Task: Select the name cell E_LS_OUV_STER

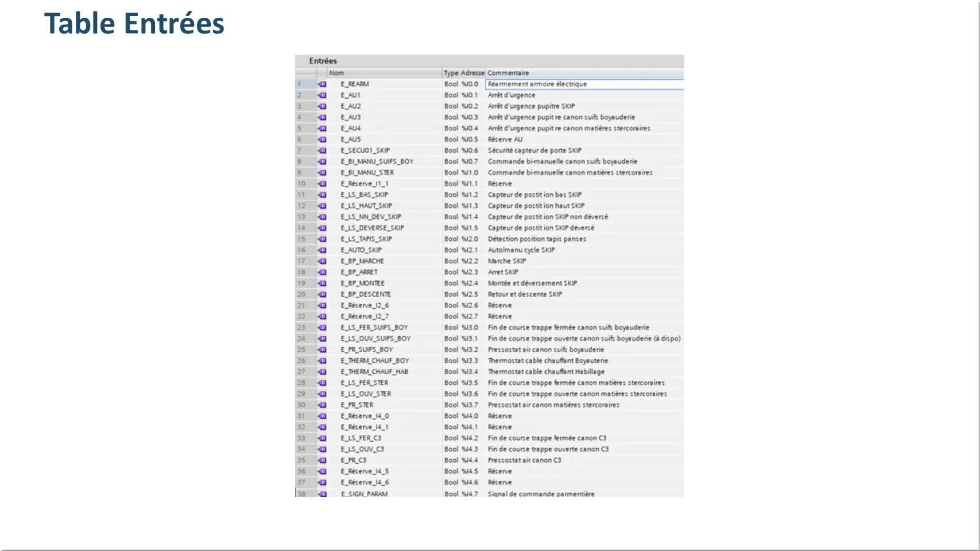Action: 366,394
